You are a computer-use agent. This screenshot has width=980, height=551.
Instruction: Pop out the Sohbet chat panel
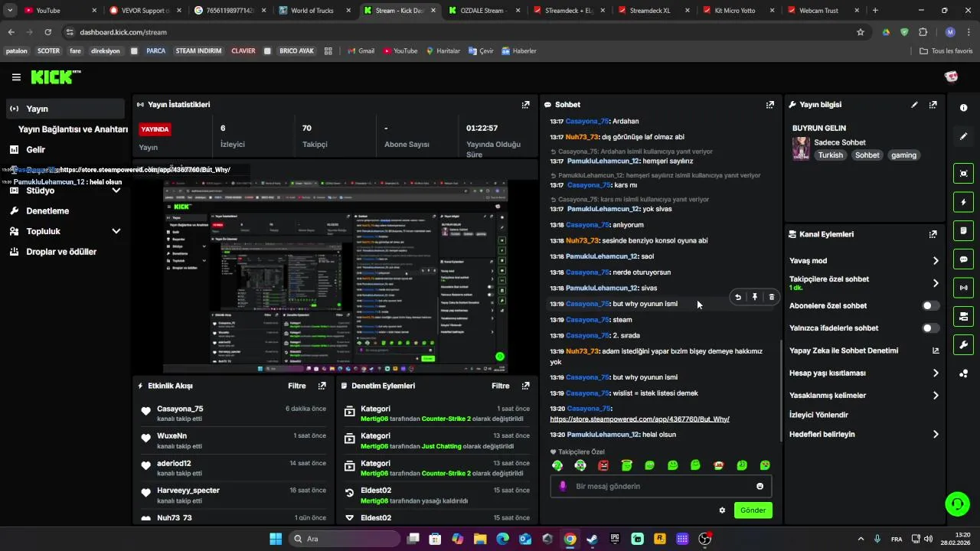[x=769, y=105]
